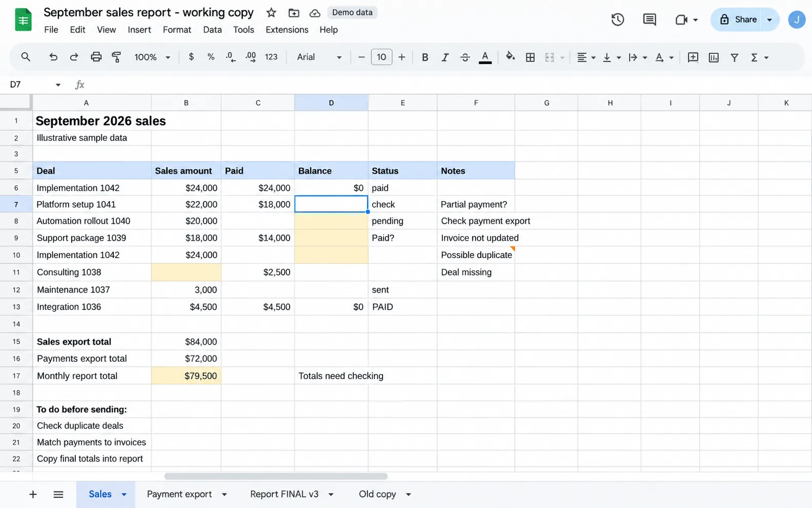
Task: Click the Demo data label chip
Action: coord(352,12)
